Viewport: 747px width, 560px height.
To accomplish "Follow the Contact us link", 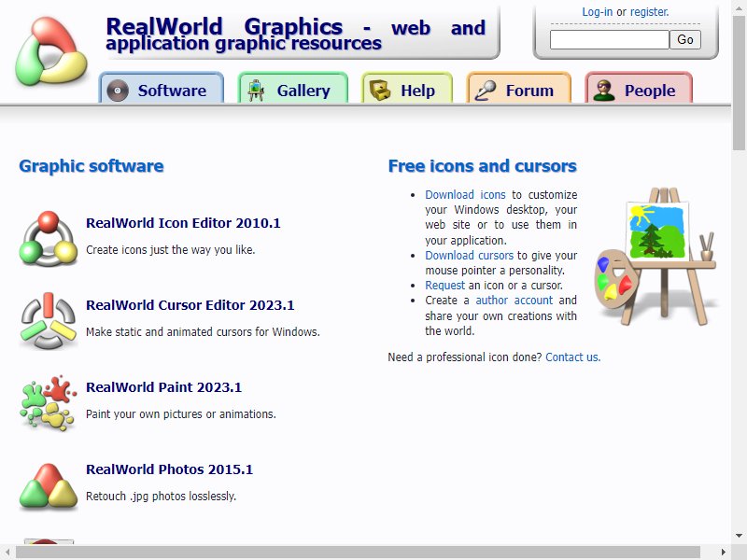I will coord(572,357).
